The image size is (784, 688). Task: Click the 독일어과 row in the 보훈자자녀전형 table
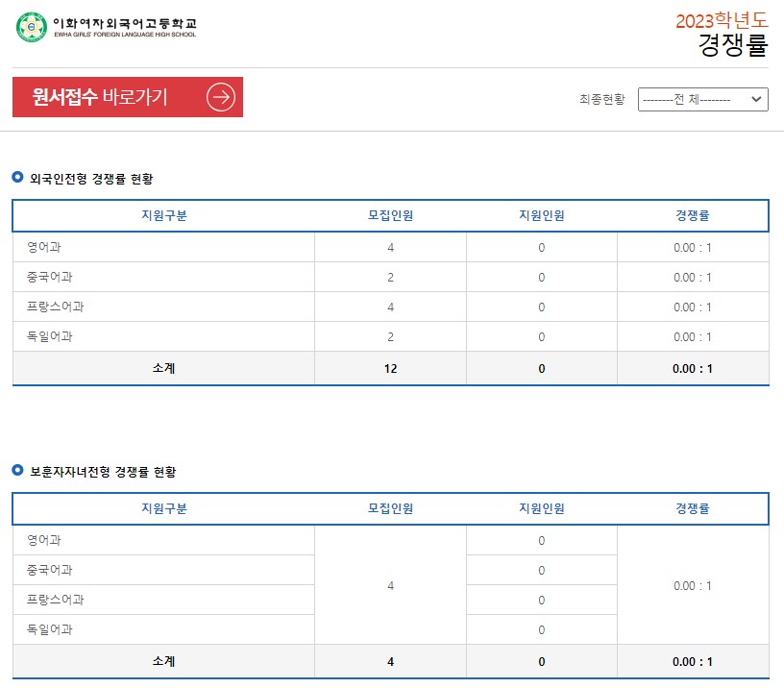[164, 629]
